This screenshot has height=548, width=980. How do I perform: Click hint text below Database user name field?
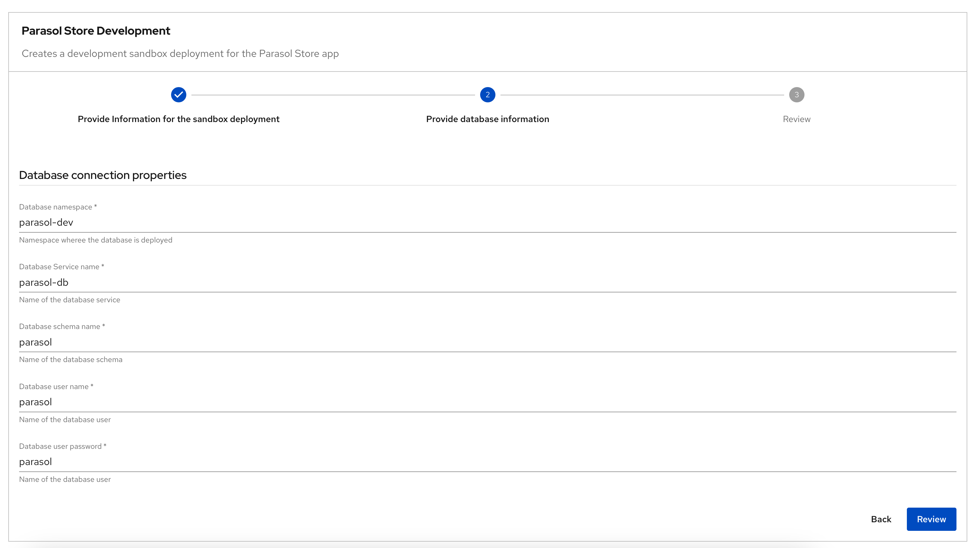point(65,420)
